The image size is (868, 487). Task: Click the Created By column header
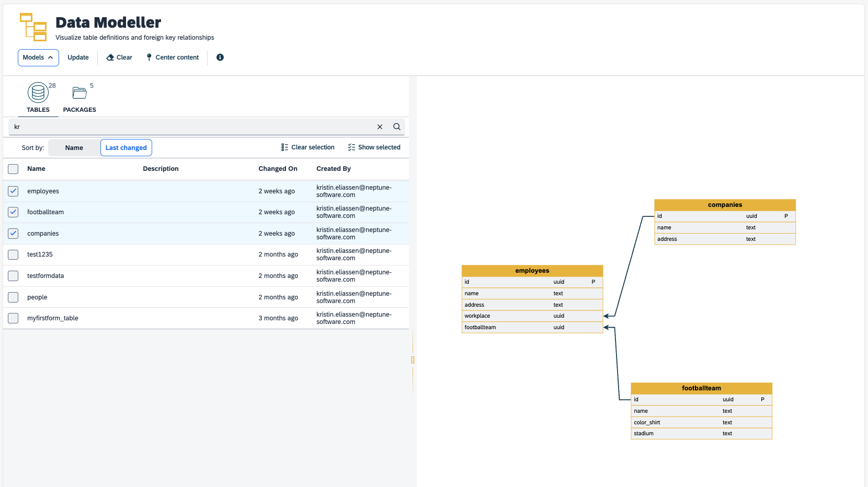(x=334, y=169)
